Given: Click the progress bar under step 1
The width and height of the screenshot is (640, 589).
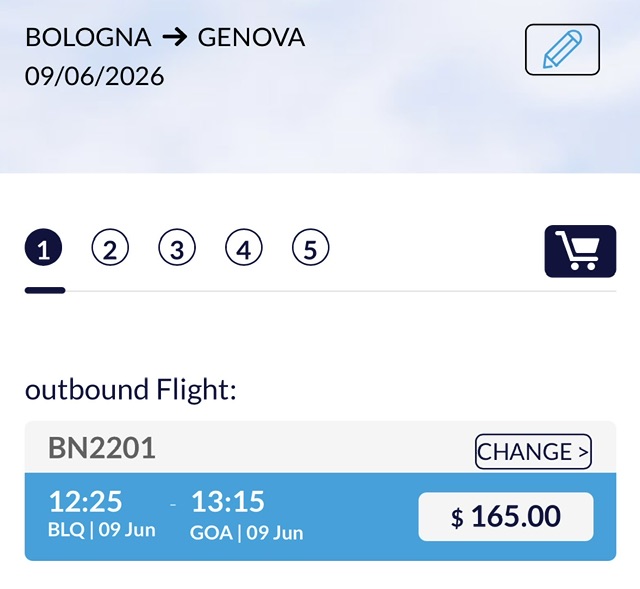Looking at the screenshot, I should pos(45,290).
